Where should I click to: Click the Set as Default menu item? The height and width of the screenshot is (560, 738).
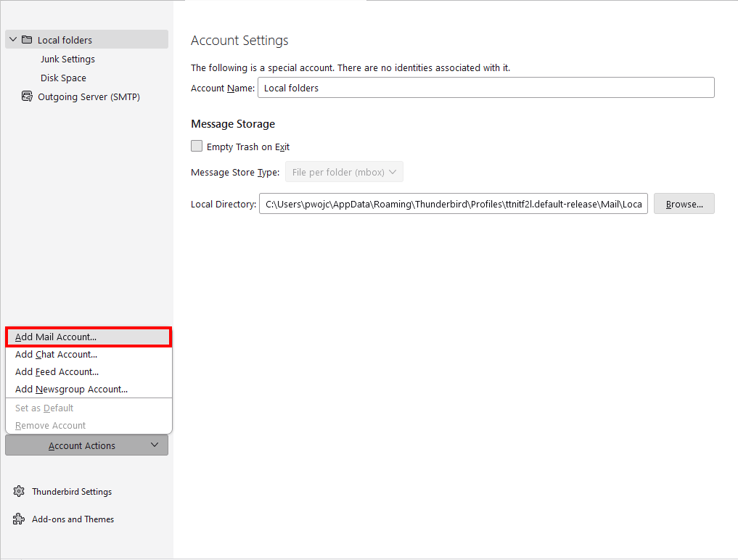tap(44, 408)
